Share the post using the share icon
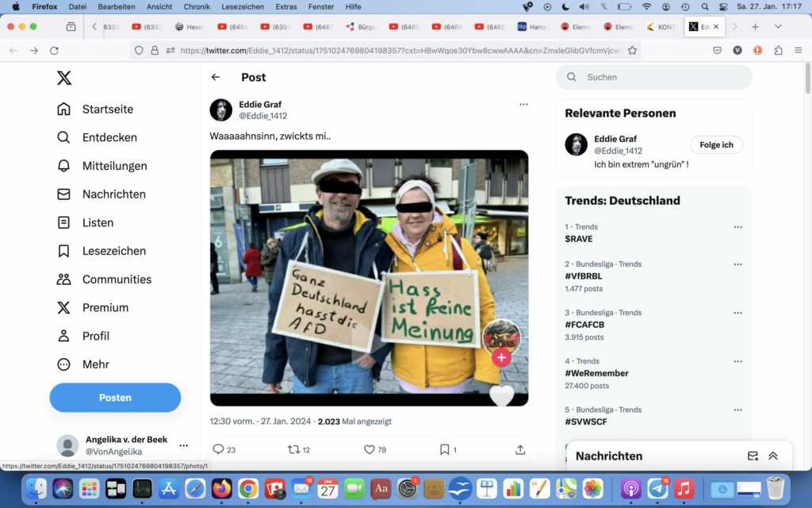Image resolution: width=812 pixels, height=508 pixels. tap(520, 449)
